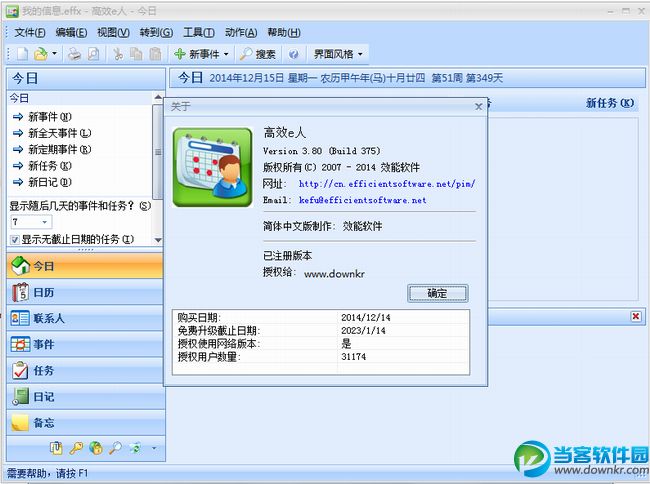
Task: Click the blue help question icon
Action: (x=293, y=54)
